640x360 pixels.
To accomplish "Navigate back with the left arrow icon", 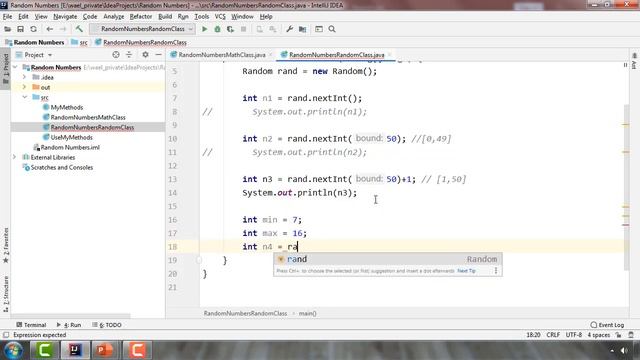I will tap(49, 29).
